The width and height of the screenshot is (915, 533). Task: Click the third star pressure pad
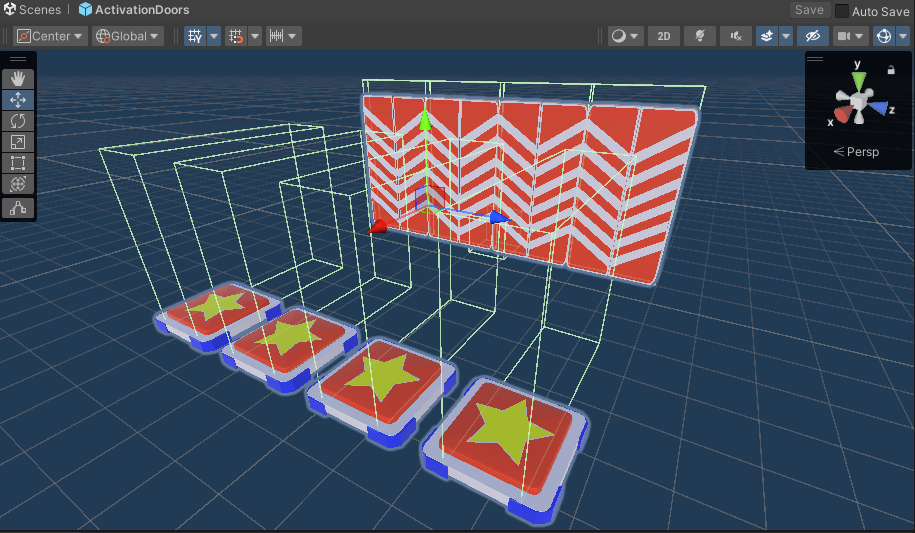382,391
